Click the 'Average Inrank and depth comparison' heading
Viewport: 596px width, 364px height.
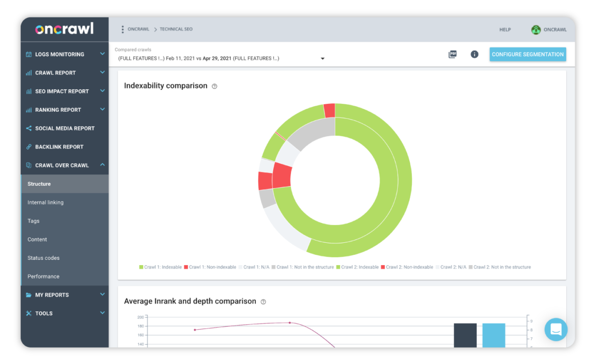pos(190,301)
